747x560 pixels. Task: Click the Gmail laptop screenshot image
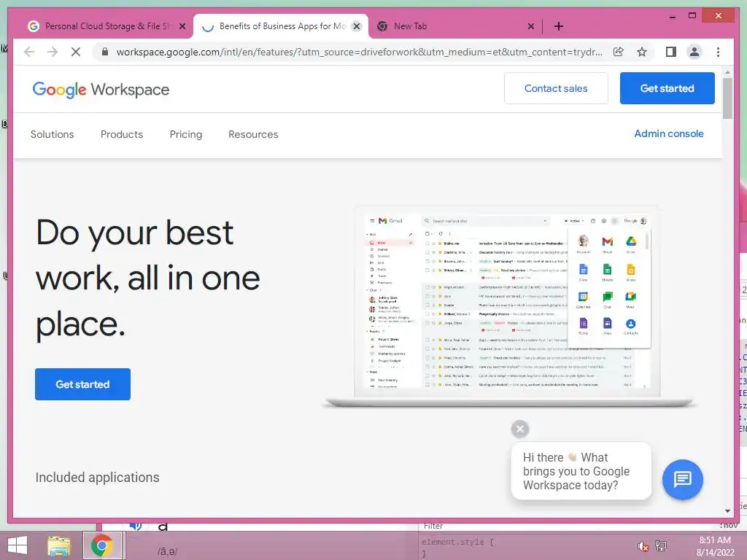[x=508, y=306]
